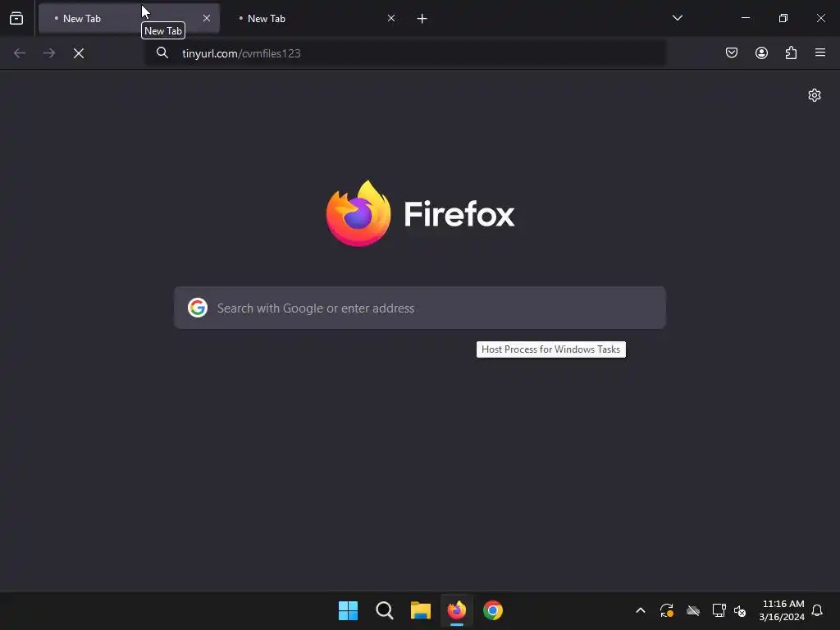Personalize new tab with gear icon
This screenshot has height=630, width=840.
815,95
